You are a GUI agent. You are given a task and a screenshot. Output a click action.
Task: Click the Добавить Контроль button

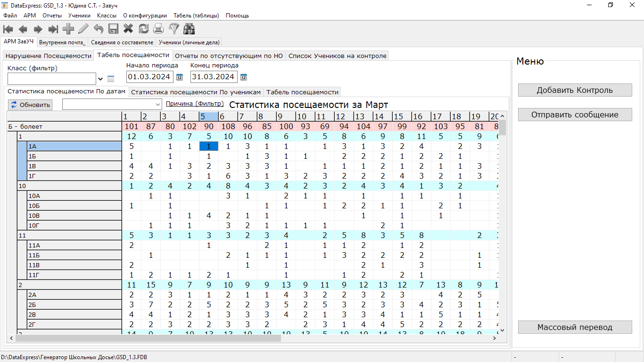575,90
